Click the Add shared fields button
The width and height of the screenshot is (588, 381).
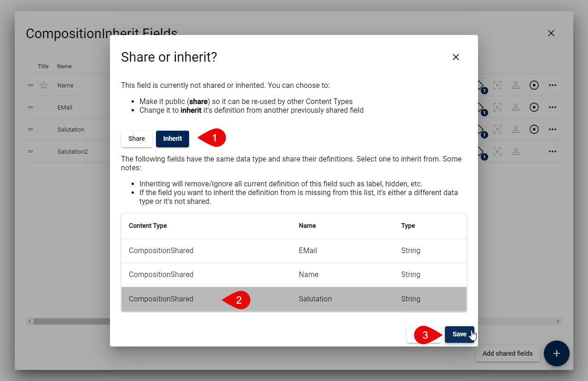coord(507,353)
